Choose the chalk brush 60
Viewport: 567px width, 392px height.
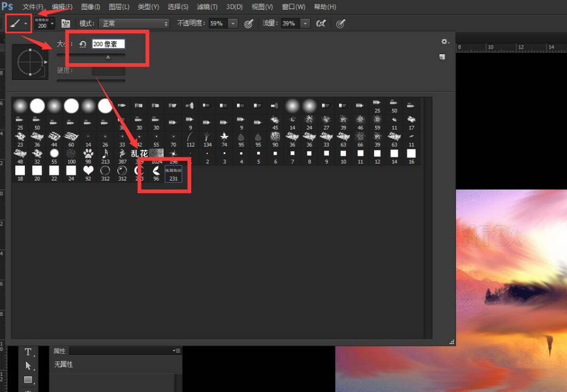71,139
